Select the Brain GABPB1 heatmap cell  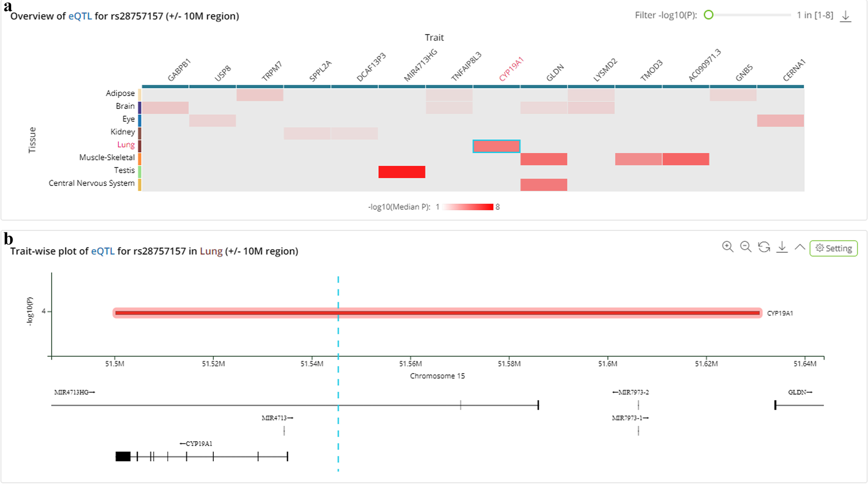165,108
